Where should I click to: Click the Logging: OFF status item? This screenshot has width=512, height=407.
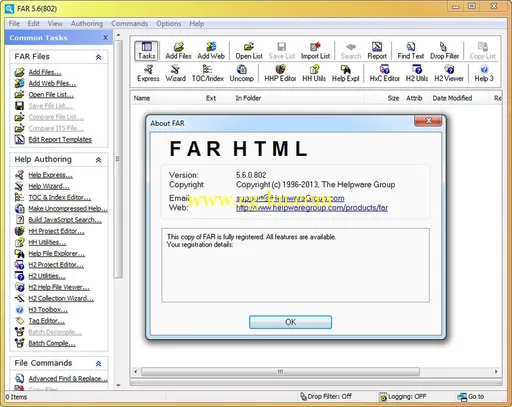click(x=403, y=396)
